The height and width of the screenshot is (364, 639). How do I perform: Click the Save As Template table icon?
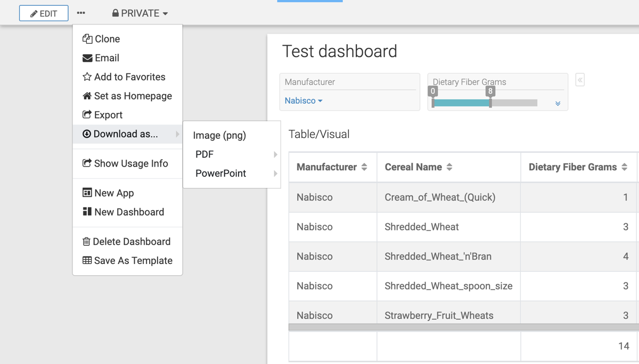pyautogui.click(x=87, y=261)
